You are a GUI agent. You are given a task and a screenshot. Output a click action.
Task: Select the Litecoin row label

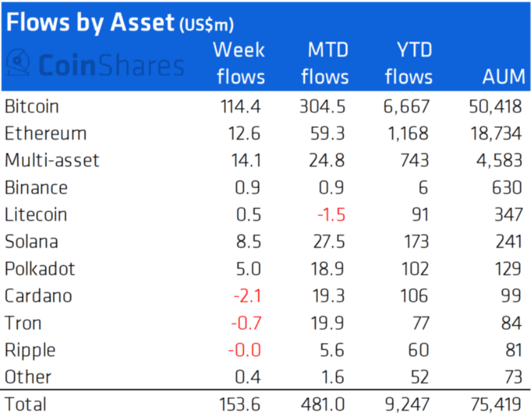36,215
